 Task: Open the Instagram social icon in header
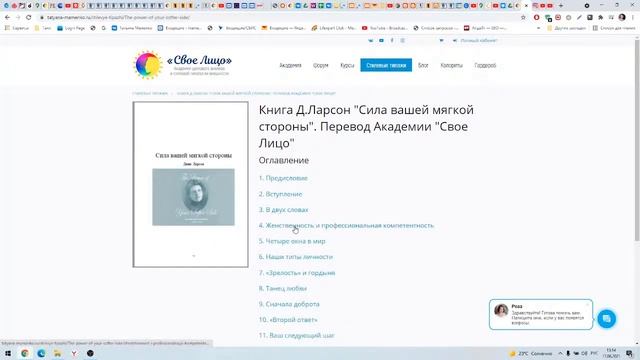(402, 41)
